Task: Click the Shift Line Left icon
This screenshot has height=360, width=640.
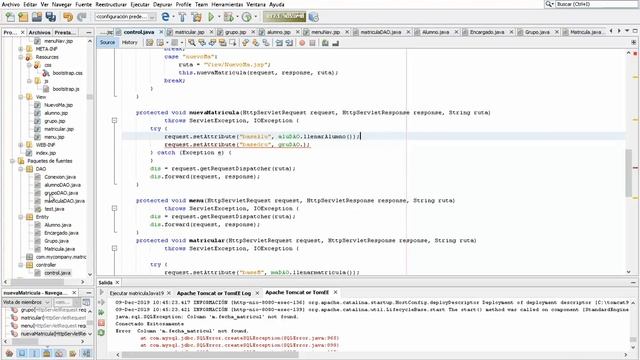Action: coord(279,43)
